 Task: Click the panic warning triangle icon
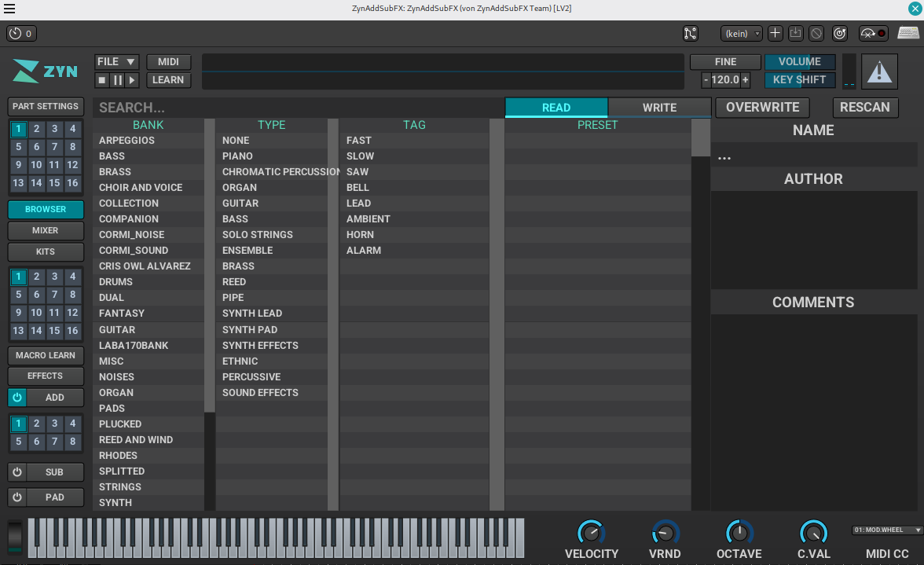[879, 72]
